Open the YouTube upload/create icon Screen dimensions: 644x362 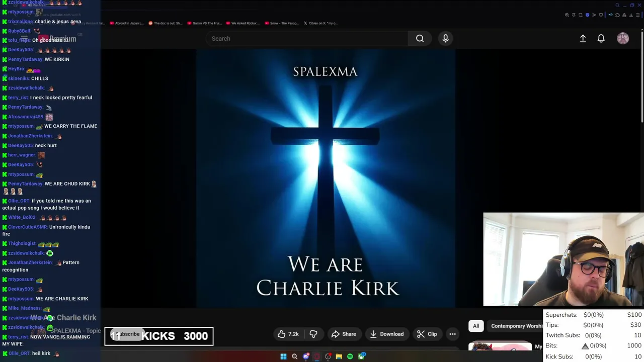click(583, 38)
